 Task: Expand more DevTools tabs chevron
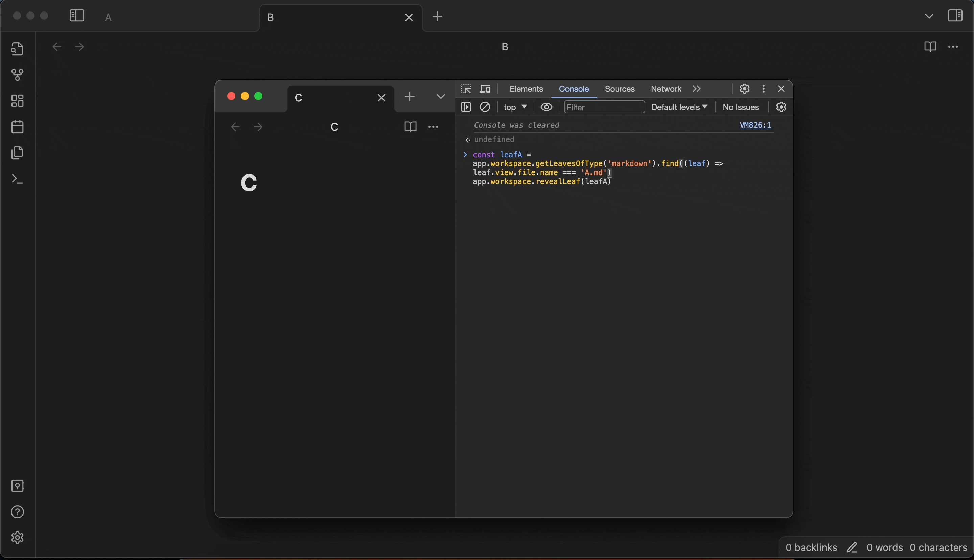[x=697, y=89]
